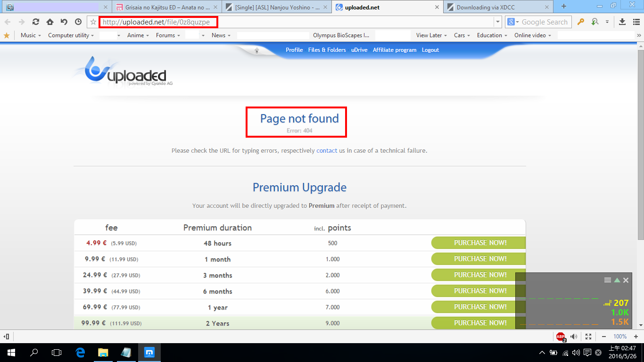This screenshot has width=644, height=362.
Task: Open Files & Folders in site menu
Action: [x=327, y=50]
